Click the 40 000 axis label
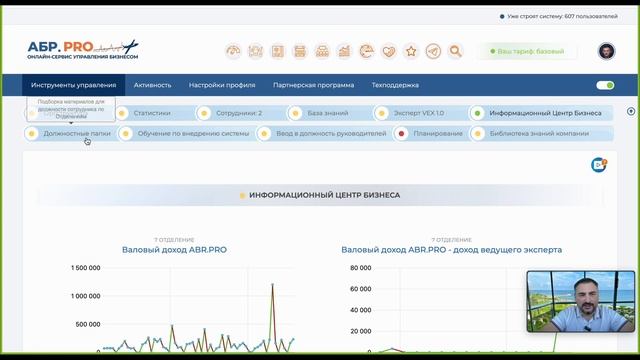Image resolution: width=640 pixels, height=360 pixels. tap(360, 310)
